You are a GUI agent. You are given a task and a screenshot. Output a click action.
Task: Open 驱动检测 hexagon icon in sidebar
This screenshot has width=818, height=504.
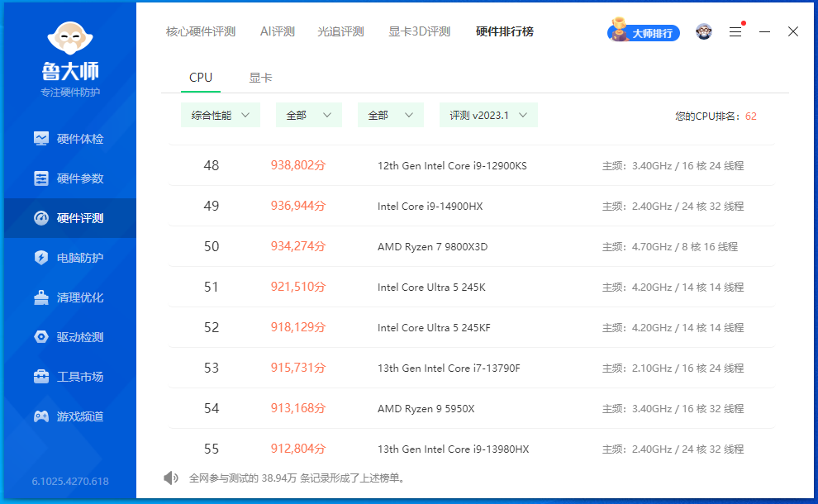pos(41,336)
